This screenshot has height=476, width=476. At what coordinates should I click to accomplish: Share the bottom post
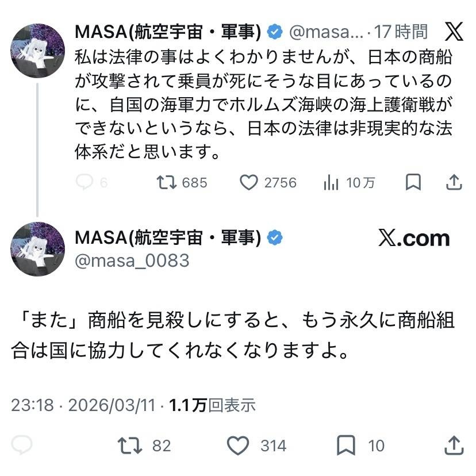pyautogui.click(x=454, y=446)
